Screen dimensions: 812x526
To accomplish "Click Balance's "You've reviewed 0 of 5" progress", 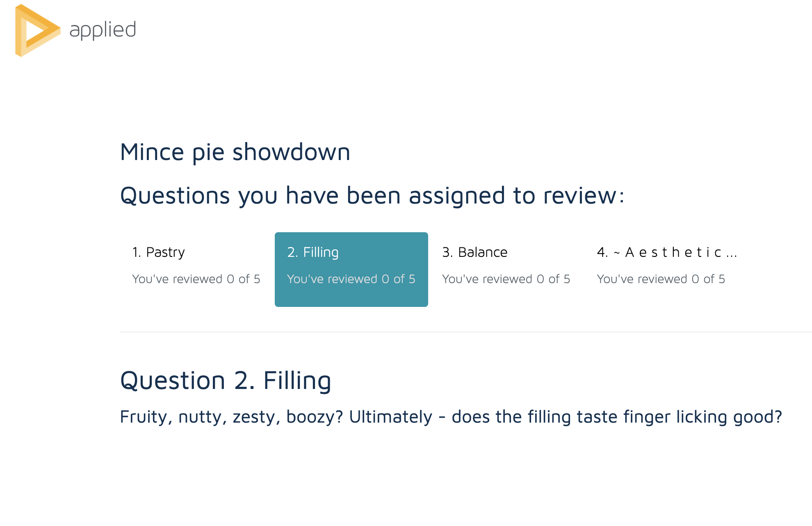I will [506, 279].
